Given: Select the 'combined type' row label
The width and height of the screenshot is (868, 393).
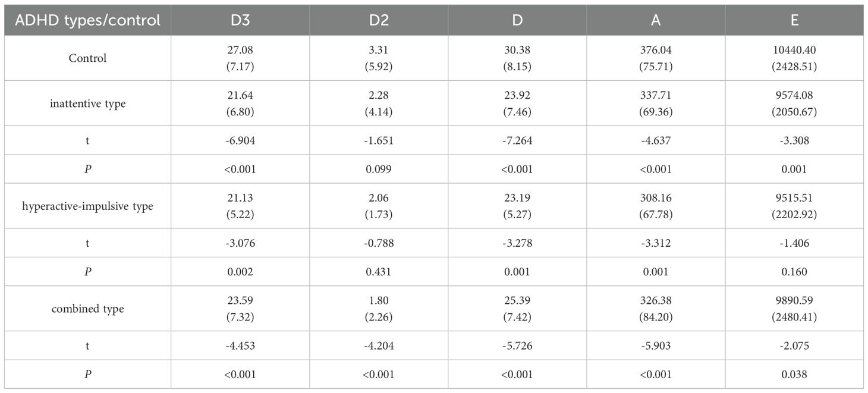Looking at the screenshot, I should coord(87,309).
